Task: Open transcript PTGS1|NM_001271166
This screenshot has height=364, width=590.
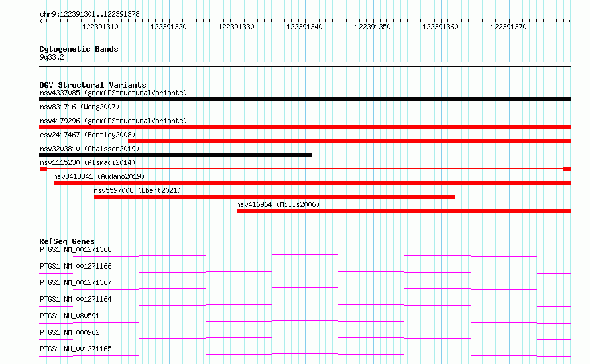Action: [x=76, y=266]
